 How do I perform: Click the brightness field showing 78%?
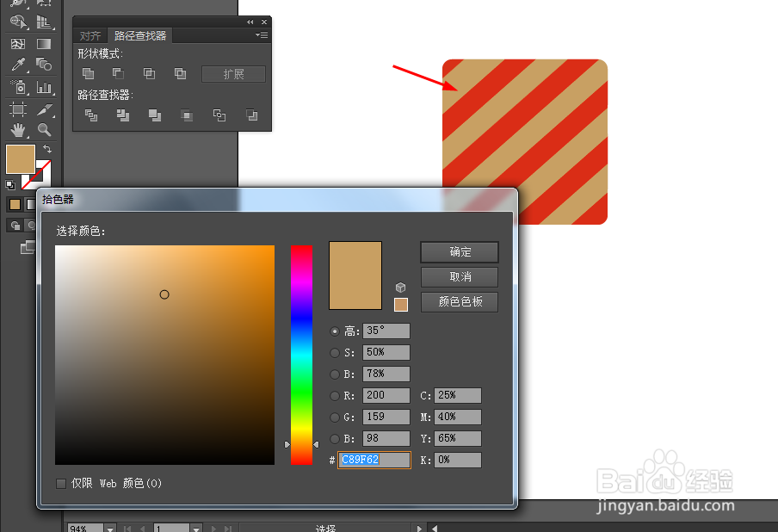click(x=386, y=374)
